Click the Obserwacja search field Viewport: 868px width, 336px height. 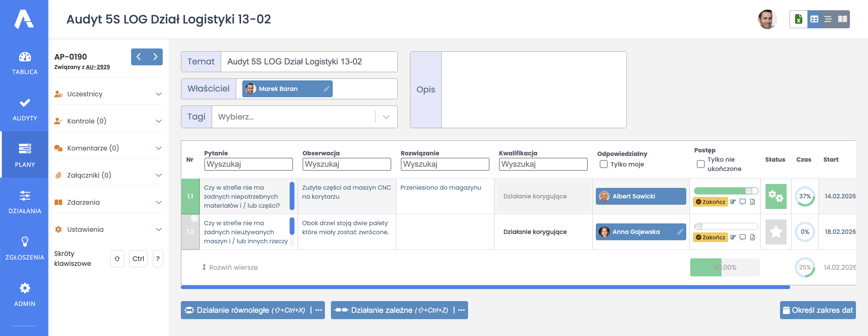(x=346, y=164)
